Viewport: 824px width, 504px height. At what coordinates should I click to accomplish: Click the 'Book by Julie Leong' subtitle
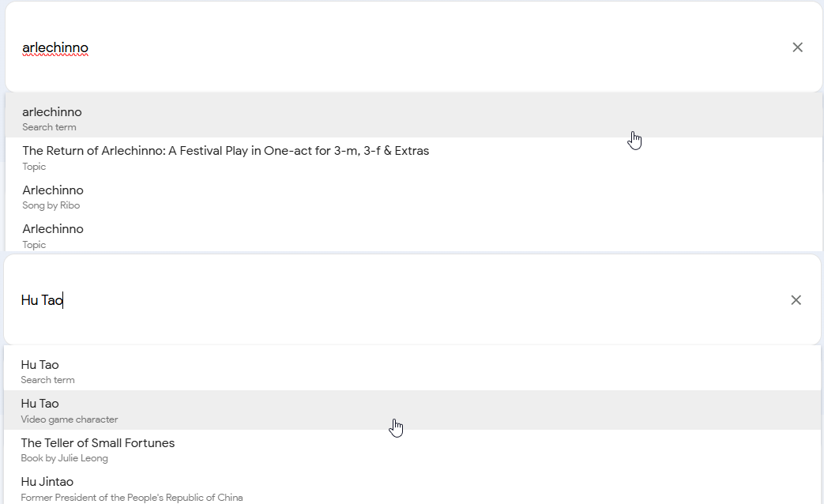pyautogui.click(x=65, y=458)
